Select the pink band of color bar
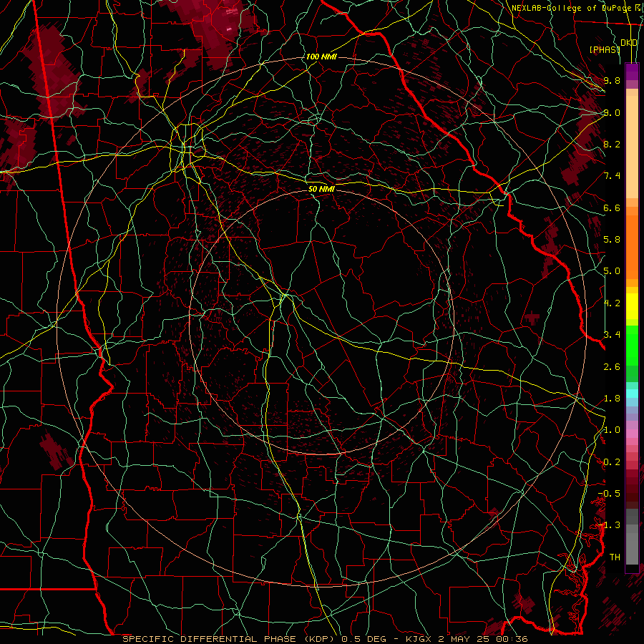This screenshot has width=644, height=644. pos(632,434)
